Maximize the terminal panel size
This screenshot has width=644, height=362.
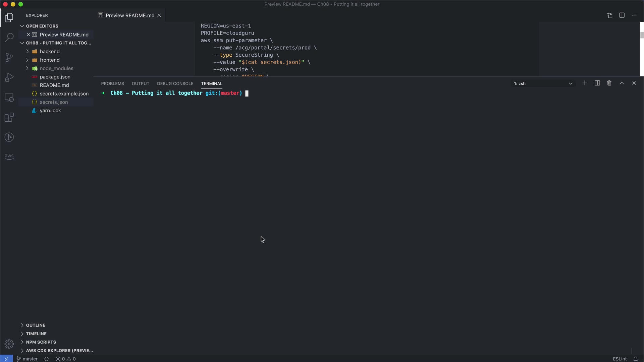(622, 83)
